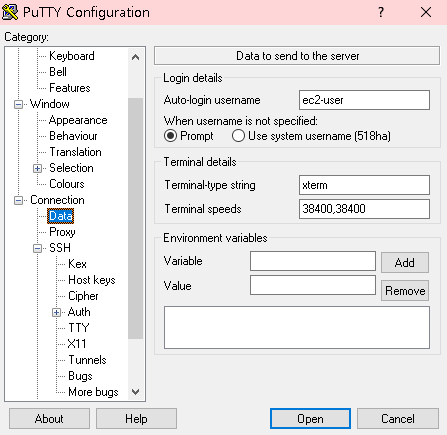Collapse the Window tree node
This screenshot has height=435, width=447.
[x=18, y=104]
